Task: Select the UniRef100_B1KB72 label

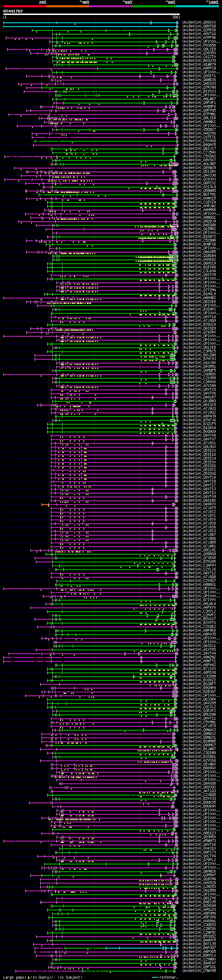Action: coord(199,237)
